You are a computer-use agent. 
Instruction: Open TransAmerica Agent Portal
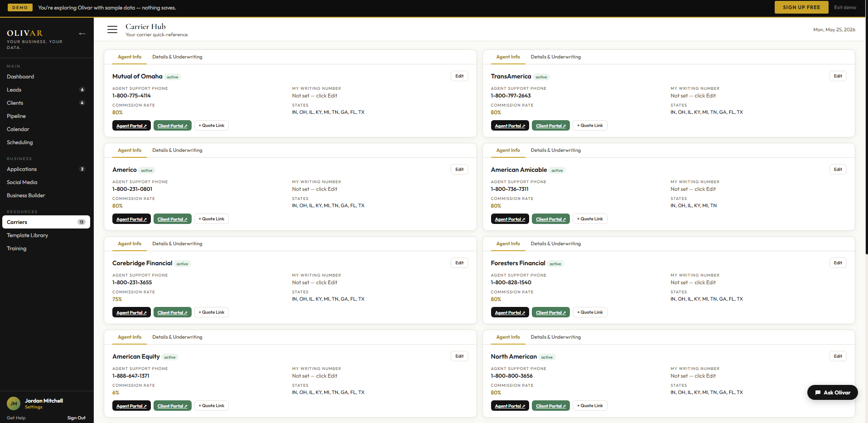tap(510, 126)
